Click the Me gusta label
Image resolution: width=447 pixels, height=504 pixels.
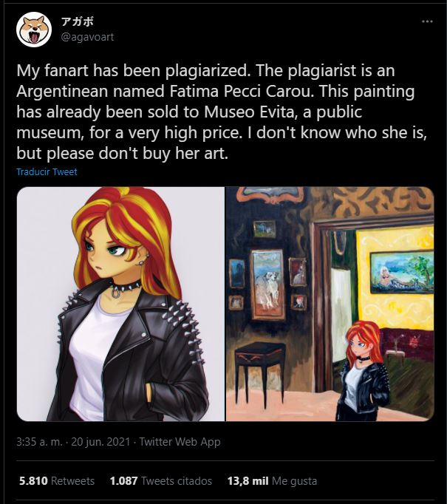[294, 481]
